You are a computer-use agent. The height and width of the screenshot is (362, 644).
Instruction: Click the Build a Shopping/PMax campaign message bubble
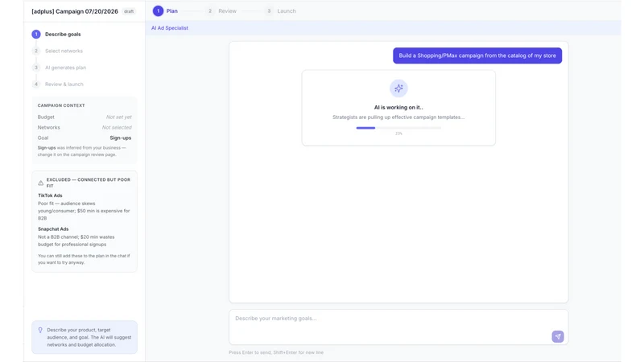(x=477, y=56)
